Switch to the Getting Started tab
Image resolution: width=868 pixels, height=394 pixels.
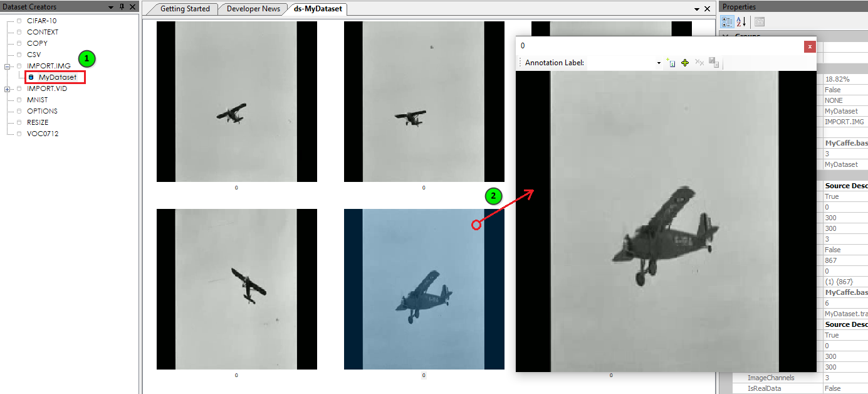coord(184,9)
